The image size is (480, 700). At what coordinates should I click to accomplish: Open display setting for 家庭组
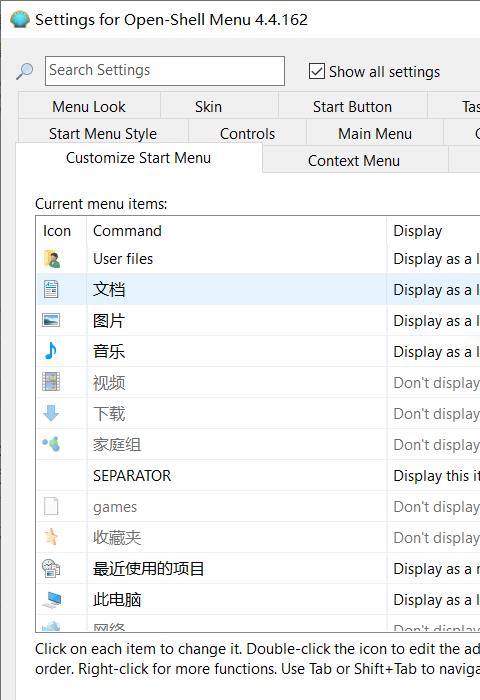[436, 445]
